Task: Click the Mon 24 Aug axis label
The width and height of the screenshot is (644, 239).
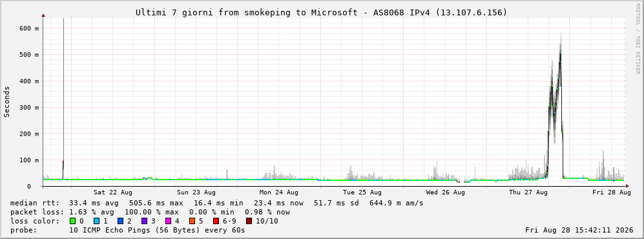Action: [279, 192]
